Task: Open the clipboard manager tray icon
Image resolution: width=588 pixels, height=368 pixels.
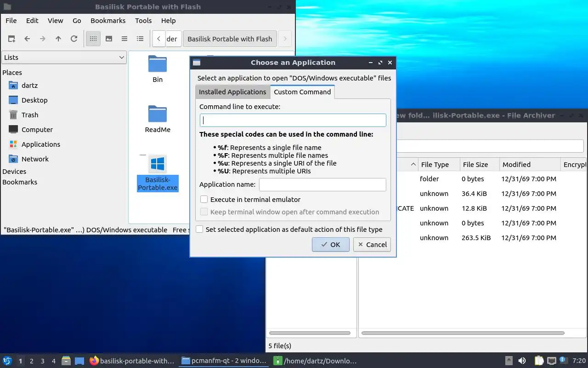Action: 539,361
